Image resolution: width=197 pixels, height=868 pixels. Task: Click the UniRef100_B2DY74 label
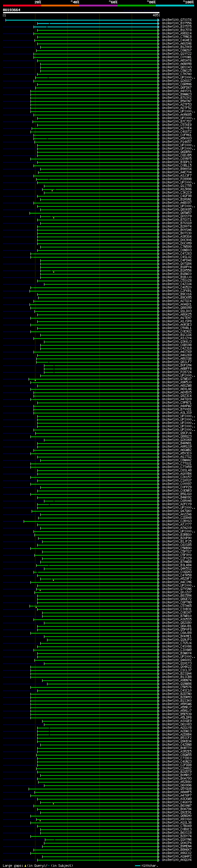pyautogui.click(x=177, y=836)
